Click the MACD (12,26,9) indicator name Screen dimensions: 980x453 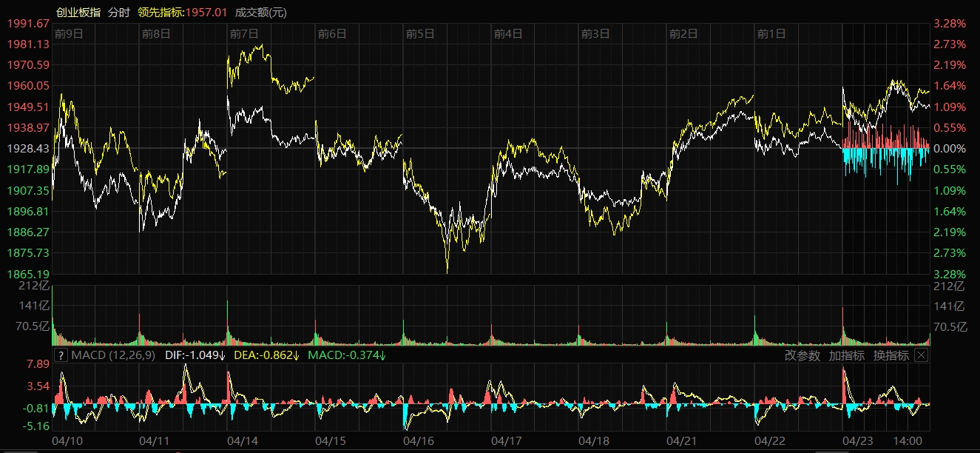coord(113,355)
